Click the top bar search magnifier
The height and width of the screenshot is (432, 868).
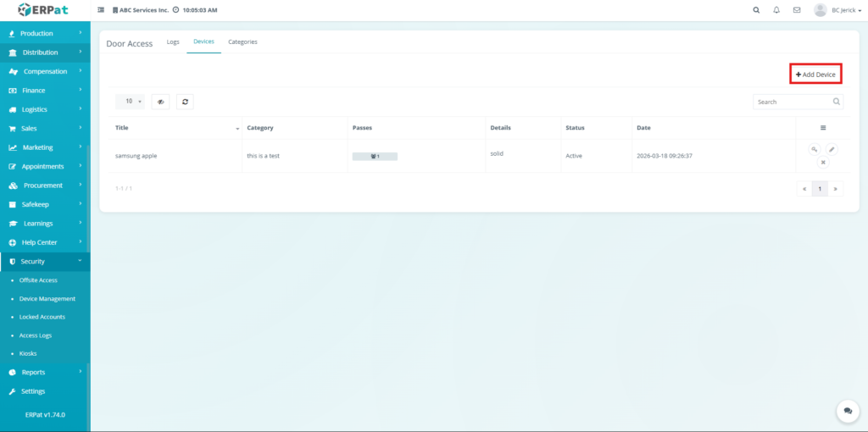click(x=756, y=10)
